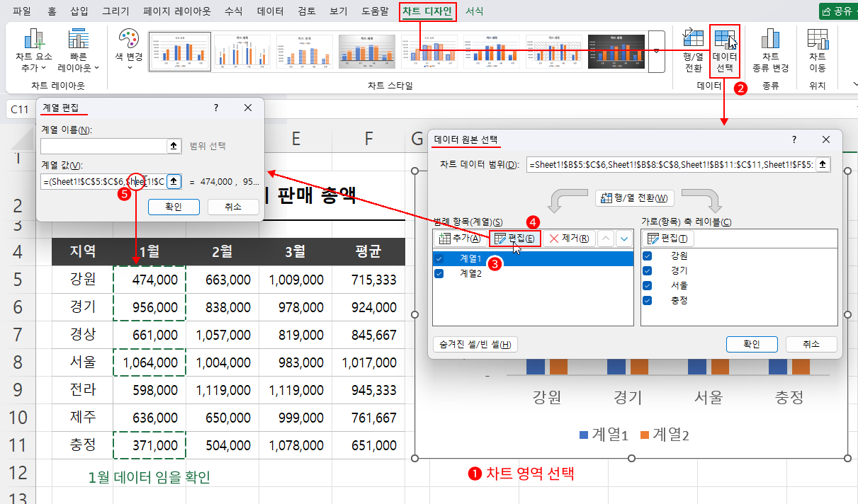Image resolution: width=858 pixels, height=504 pixels.
Task: Toggle the 강원 category checkbox
Action: (x=647, y=256)
